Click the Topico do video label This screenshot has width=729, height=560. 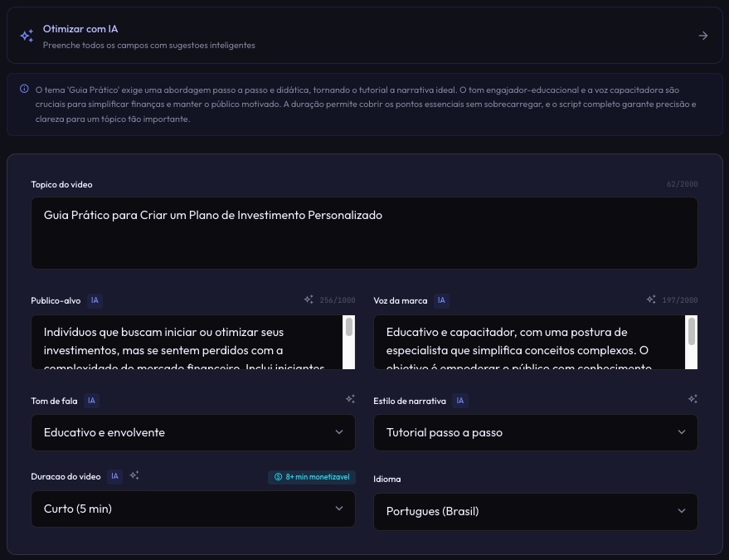pyautogui.click(x=61, y=185)
